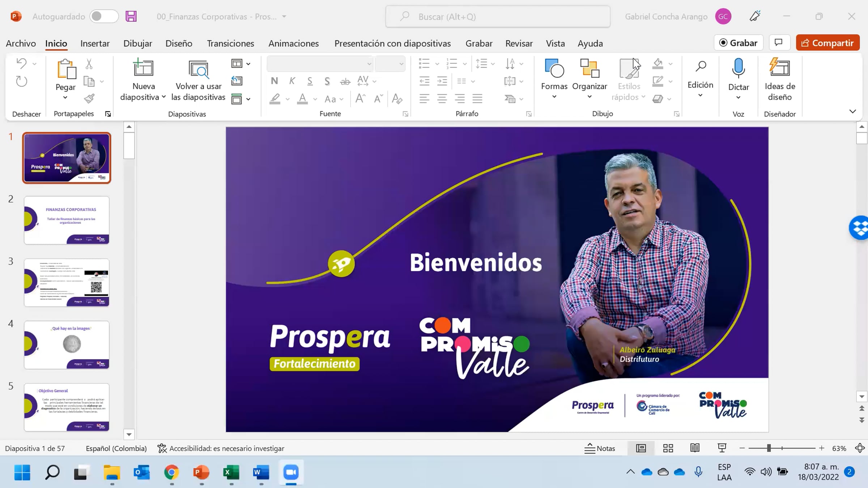The height and width of the screenshot is (488, 868).
Task: Open the font name combo box
Action: click(x=320, y=64)
